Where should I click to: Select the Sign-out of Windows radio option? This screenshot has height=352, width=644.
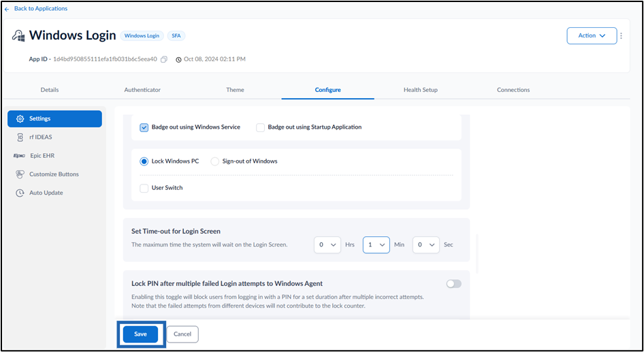coord(215,161)
